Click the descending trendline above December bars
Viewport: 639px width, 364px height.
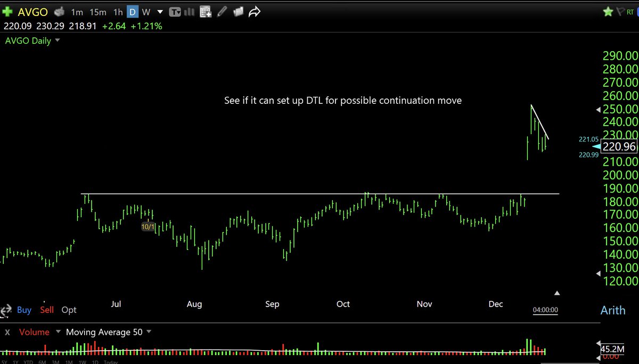(x=540, y=122)
